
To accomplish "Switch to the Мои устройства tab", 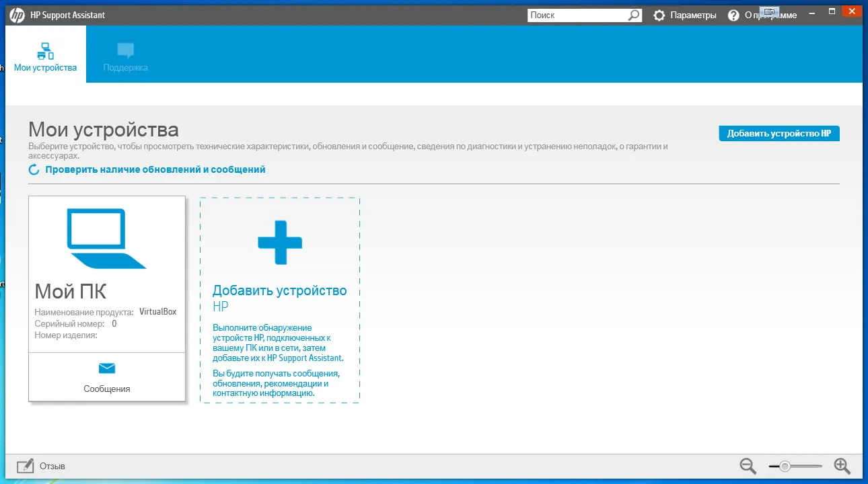I will [x=46, y=54].
